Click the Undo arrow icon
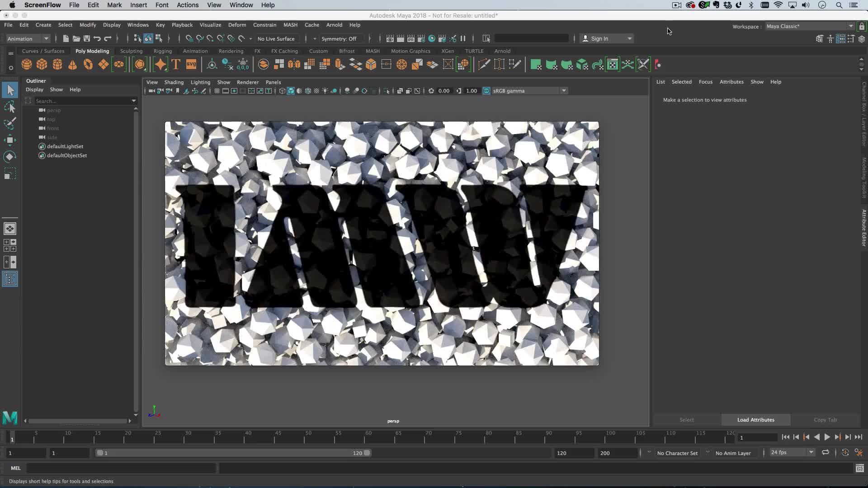Viewport: 868px width, 488px height. point(97,39)
